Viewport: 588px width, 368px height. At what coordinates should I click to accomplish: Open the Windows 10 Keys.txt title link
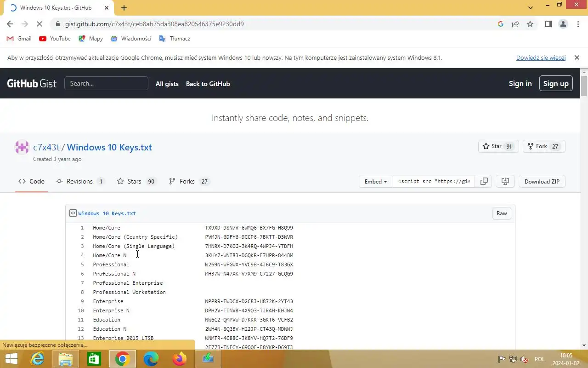pos(109,147)
